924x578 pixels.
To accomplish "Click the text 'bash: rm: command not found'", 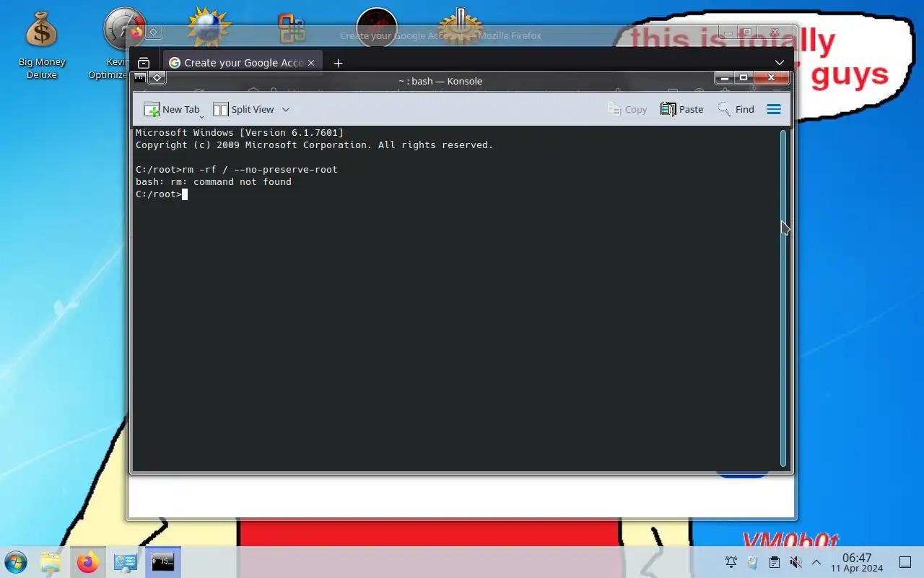I will click(x=214, y=182).
